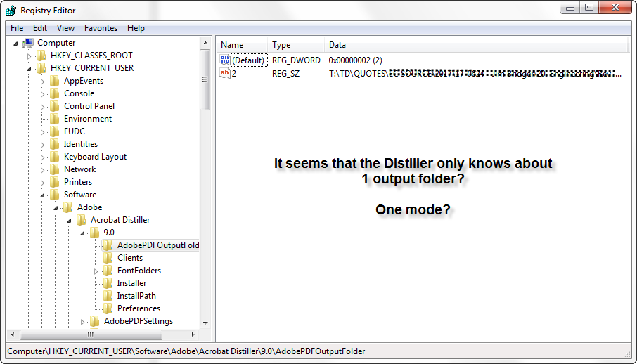Collapse the Acrobat Distiller node
Image resolution: width=637 pixels, height=364 pixels.
(69, 221)
